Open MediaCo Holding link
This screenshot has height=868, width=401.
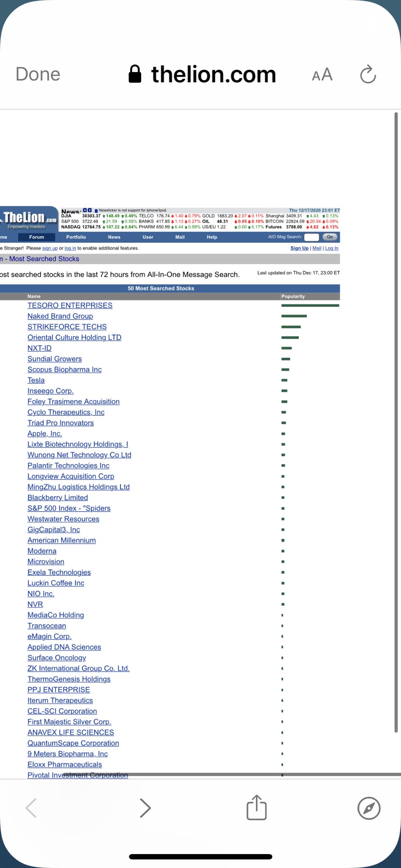tap(56, 615)
